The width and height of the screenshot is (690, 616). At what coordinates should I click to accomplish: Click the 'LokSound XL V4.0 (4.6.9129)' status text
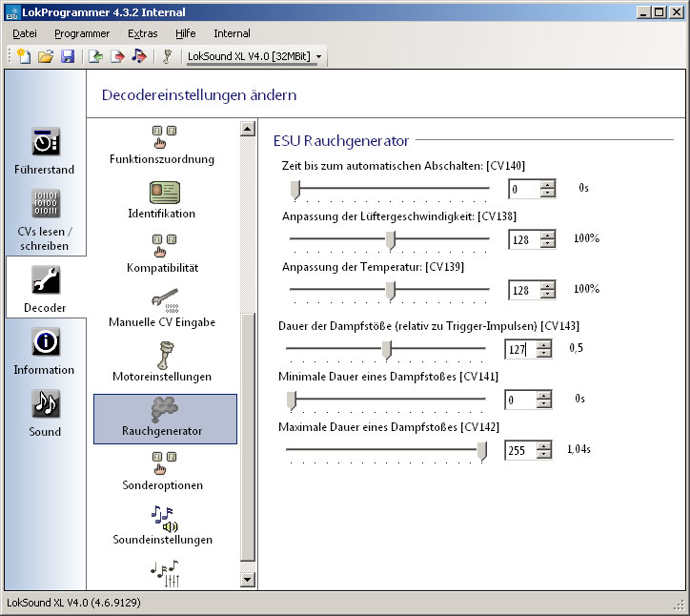point(73,603)
